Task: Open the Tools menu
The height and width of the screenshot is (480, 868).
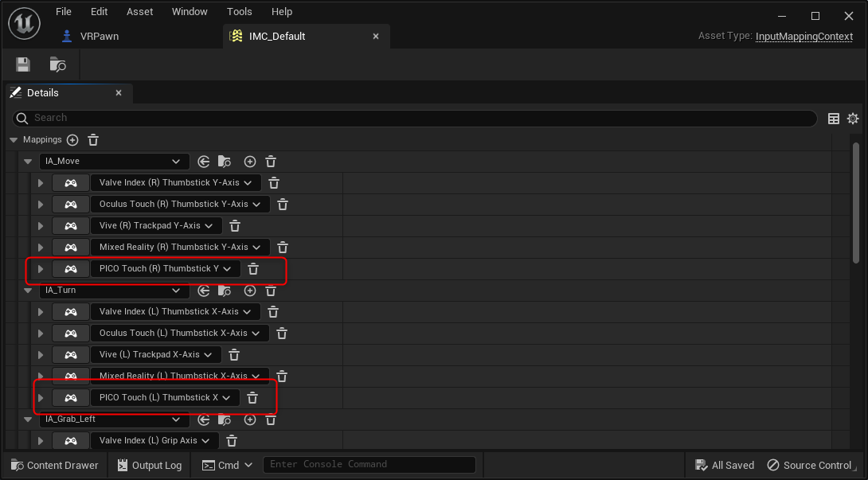Action: [239, 12]
